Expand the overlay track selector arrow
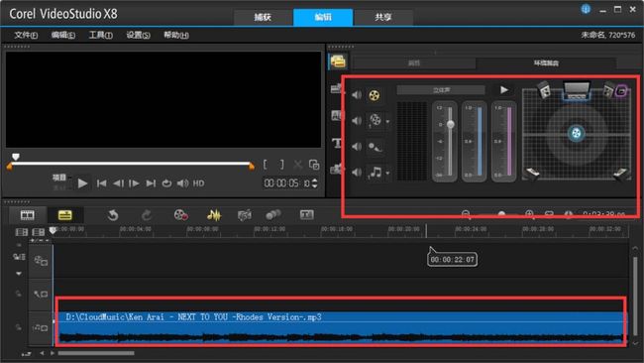Screen dimensions: 644x363 pyautogui.click(x=387, y=122)
